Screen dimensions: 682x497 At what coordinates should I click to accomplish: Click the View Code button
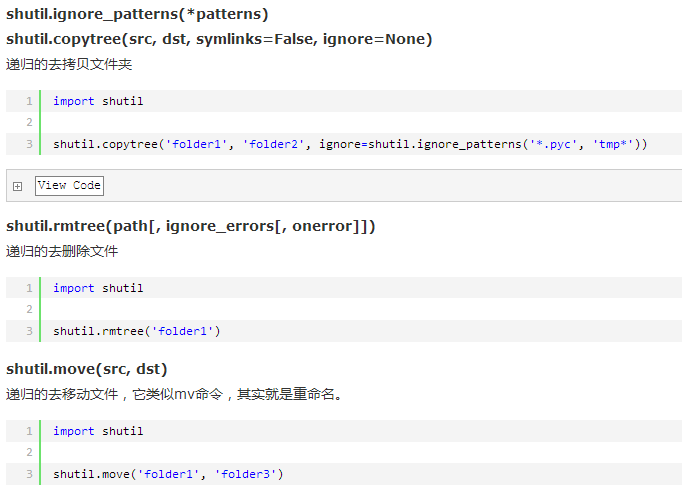[x=69, y=186]
